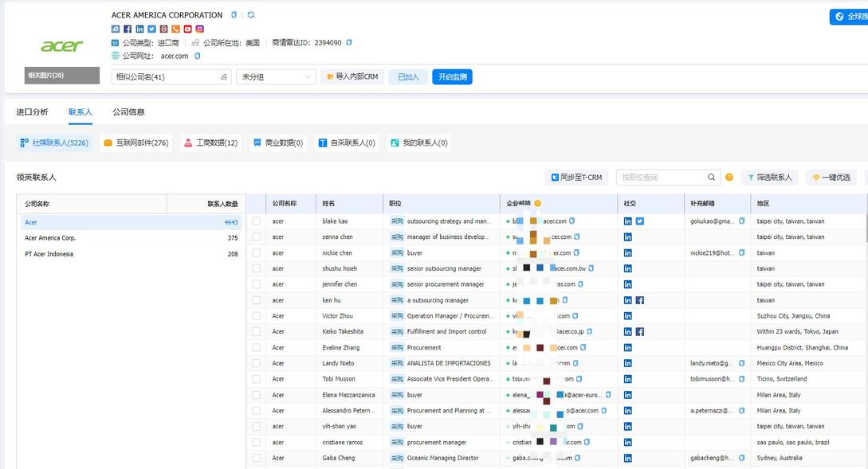This screenshot has height=469, width=868.
Task: Copy Landy Nieto's supplementary email
Action: tap(742, 363)
